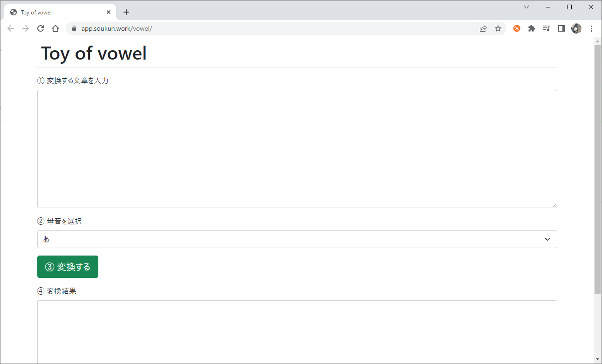The width and height of the screenshot is (602, 364).
Task: Select the Toy of vowel tab
Action: pos(56,13)
